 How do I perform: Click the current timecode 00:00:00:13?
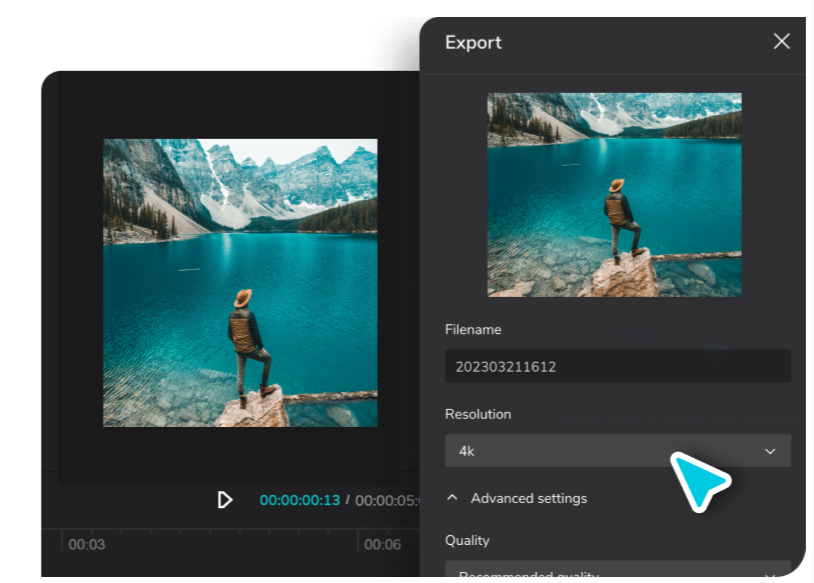point(299,500)
